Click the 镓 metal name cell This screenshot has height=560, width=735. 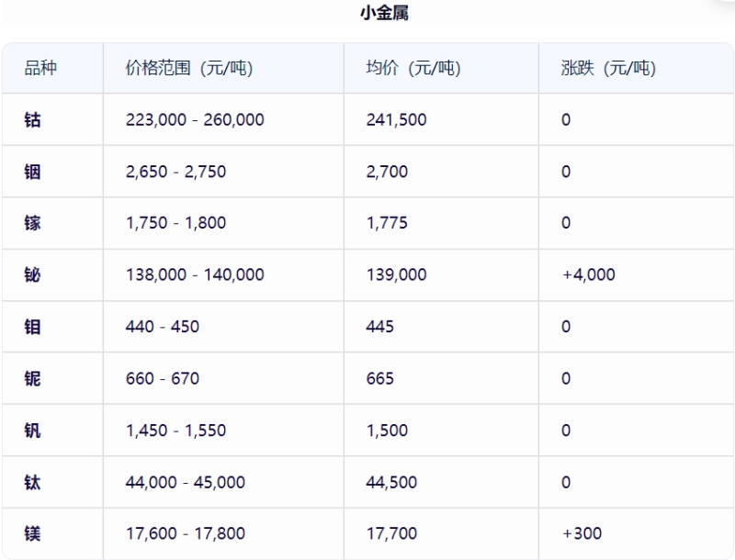(x=33, y=223)
